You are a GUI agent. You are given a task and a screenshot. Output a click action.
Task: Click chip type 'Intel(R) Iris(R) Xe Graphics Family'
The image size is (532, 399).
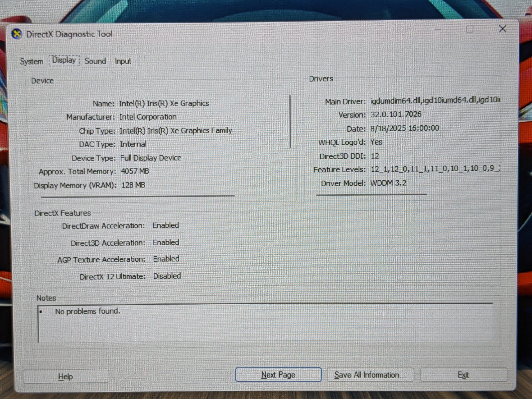pyautogui.click(x=176, y=131)
